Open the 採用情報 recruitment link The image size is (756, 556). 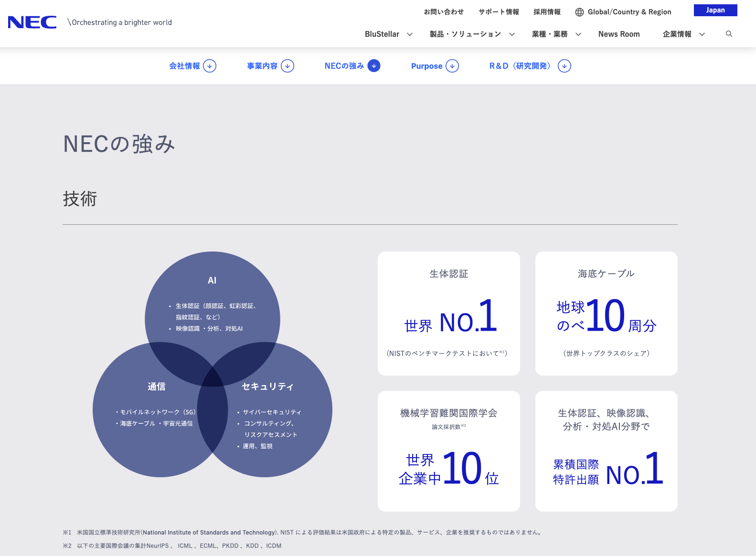click(x=547, y=12)
